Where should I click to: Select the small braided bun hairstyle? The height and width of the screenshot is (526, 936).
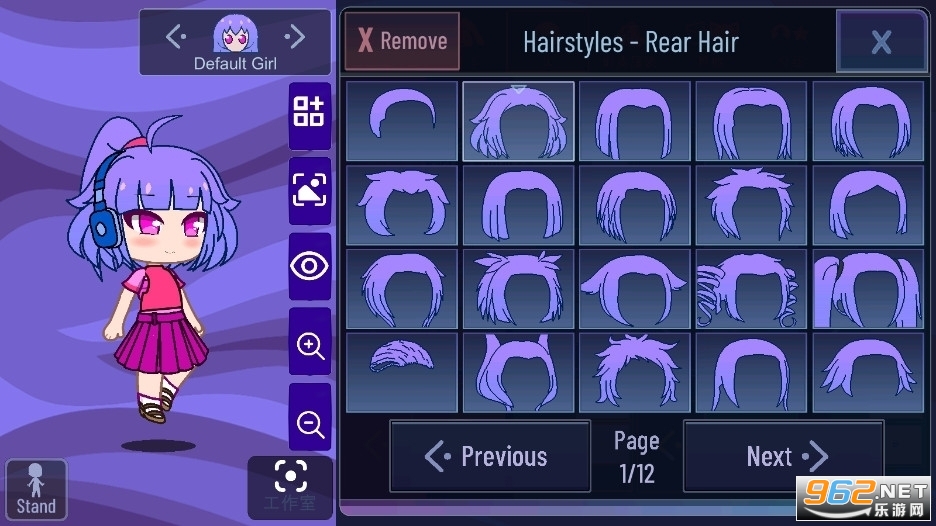click(402, 373)
